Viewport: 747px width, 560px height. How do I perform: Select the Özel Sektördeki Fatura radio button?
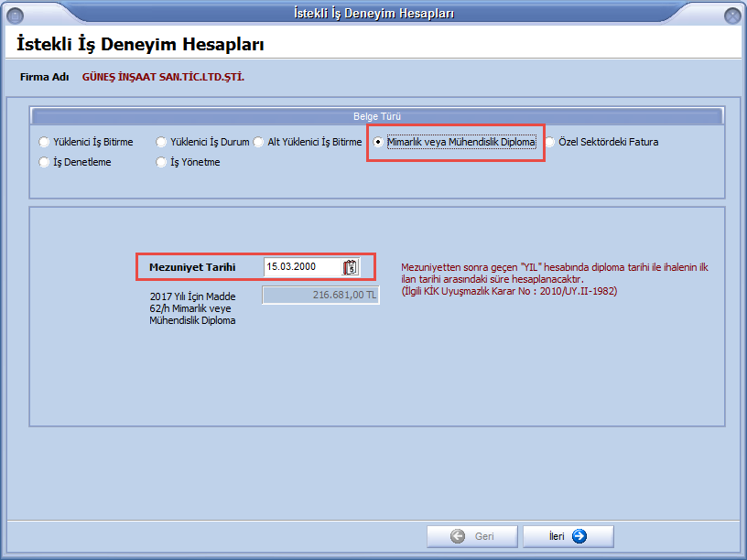click(549, 143)
